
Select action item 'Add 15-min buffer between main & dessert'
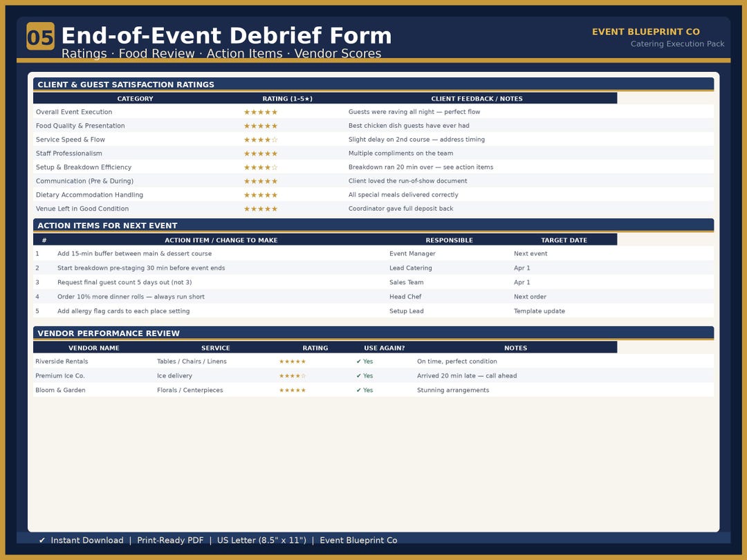tap(134, 254)
